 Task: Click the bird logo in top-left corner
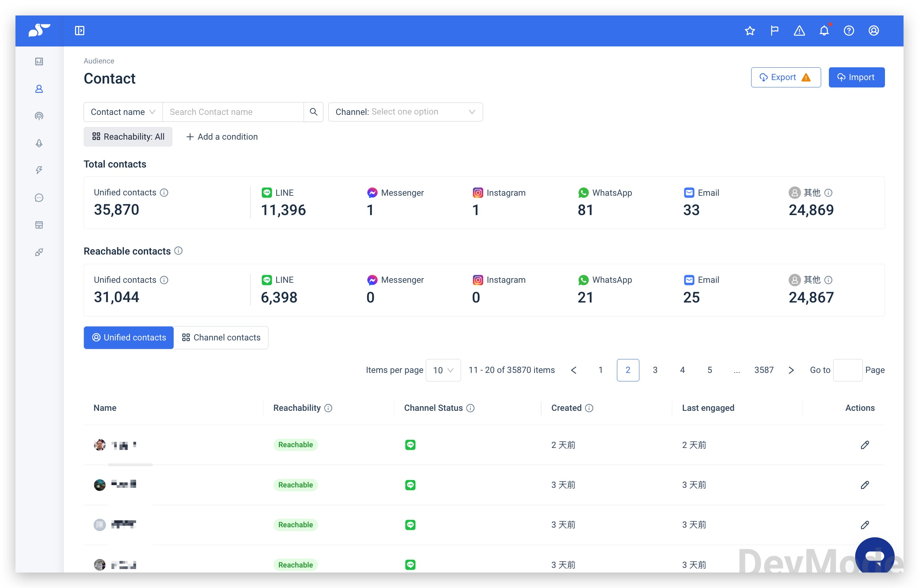point(39,31)
